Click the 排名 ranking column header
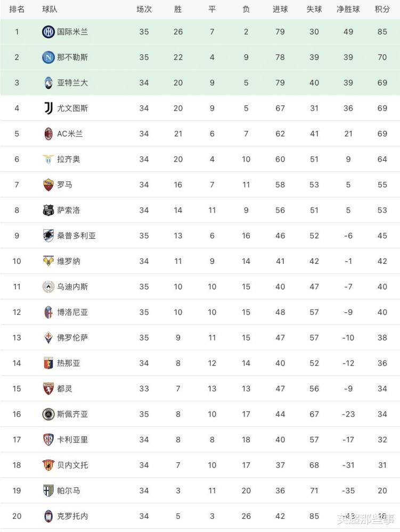 [17, 9]
